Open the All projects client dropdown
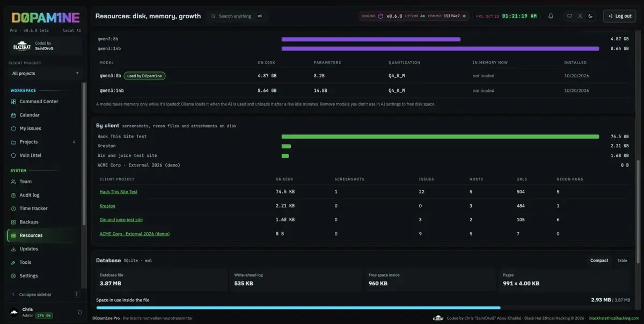Viewport: 644px width, 324px height. 46,73
